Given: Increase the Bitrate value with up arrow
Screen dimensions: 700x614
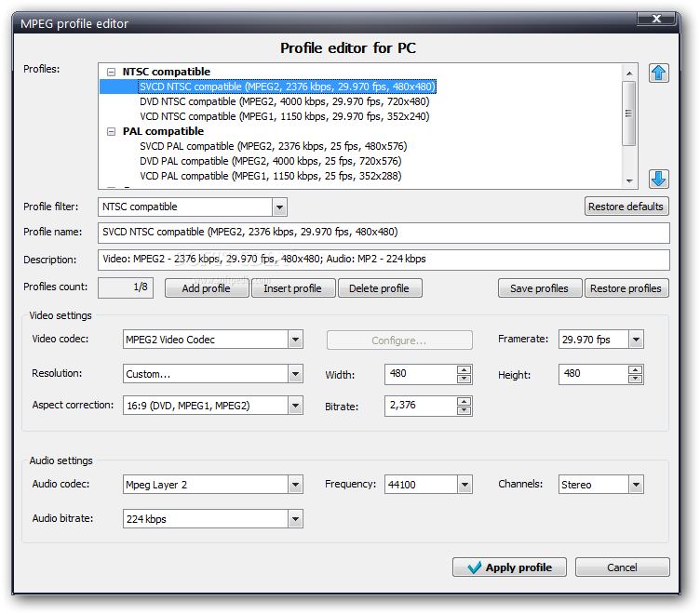Looking at the screenshot, I should pos(464,402).
